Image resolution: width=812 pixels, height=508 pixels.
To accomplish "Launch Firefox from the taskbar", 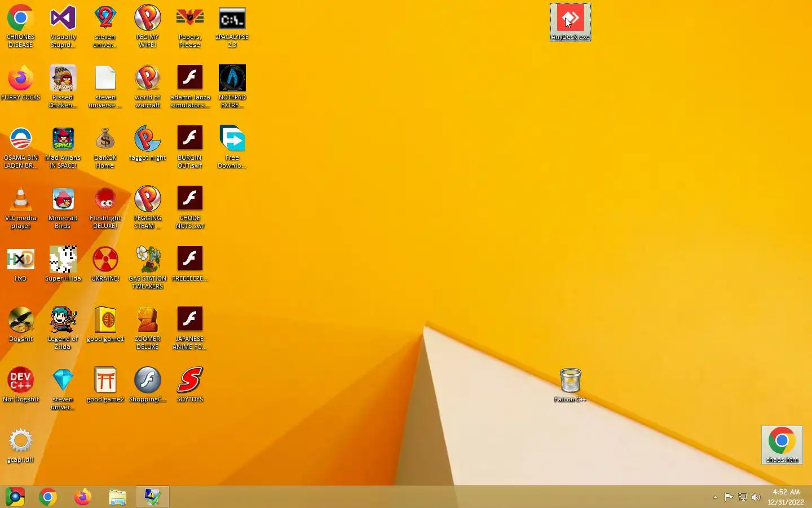I will click(83, 497).
